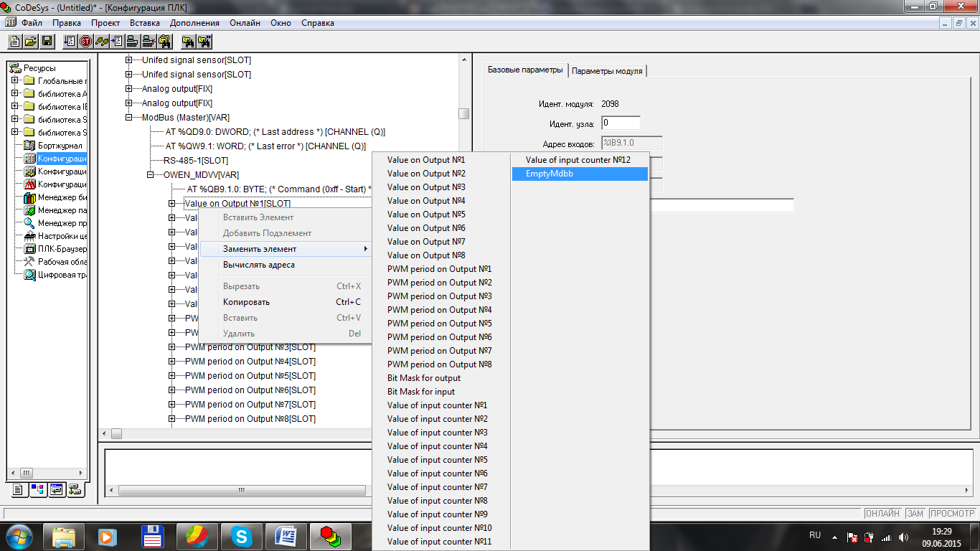Switch to the Data types tab icon

pos(38,490)
